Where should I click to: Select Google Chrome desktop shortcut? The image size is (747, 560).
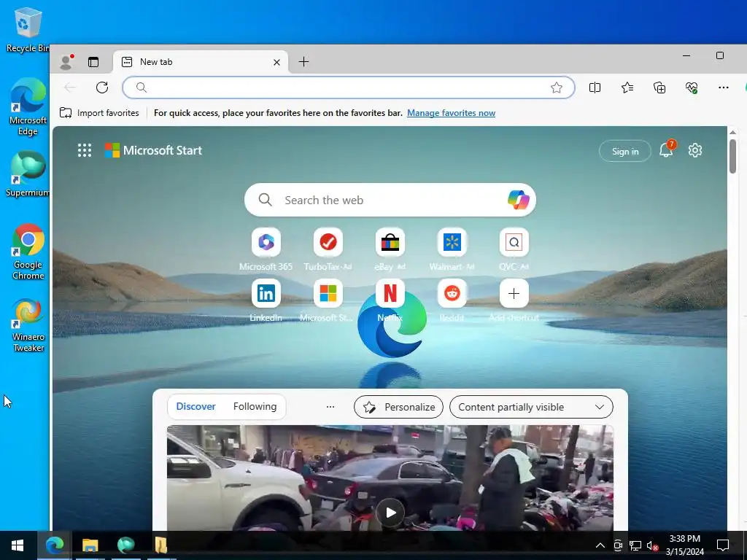tap(28, 252)
